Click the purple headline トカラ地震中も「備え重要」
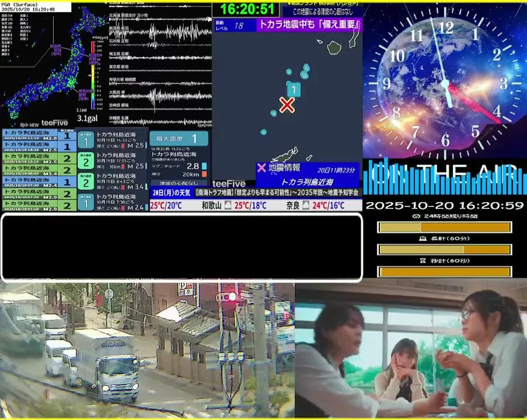 [309, 24]
